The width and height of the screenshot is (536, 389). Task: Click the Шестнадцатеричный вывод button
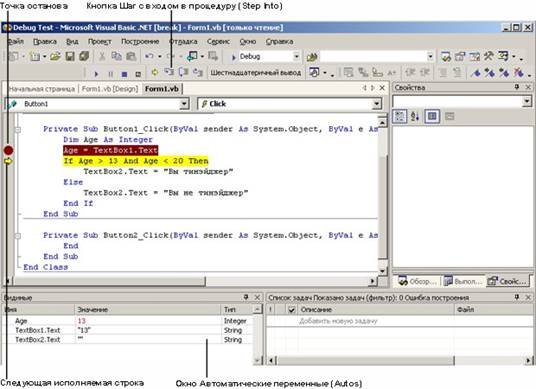255,72
